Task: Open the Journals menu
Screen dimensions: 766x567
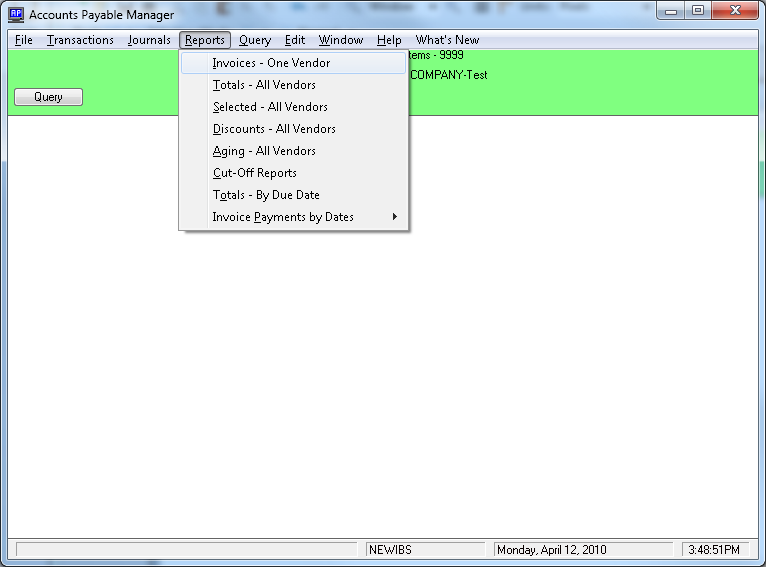Action: (149, 40)
